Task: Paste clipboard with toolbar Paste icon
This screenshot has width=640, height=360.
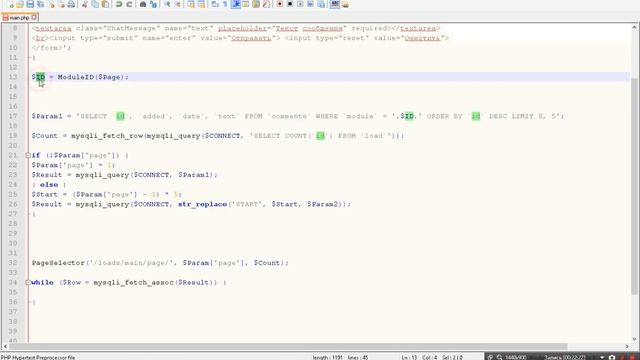Action: coord(105,4)
